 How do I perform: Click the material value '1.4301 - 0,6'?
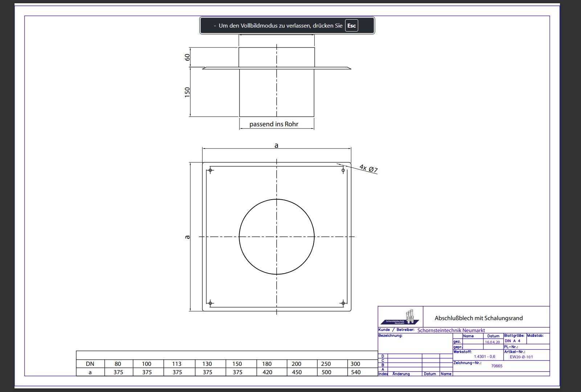tap(484, 356)
